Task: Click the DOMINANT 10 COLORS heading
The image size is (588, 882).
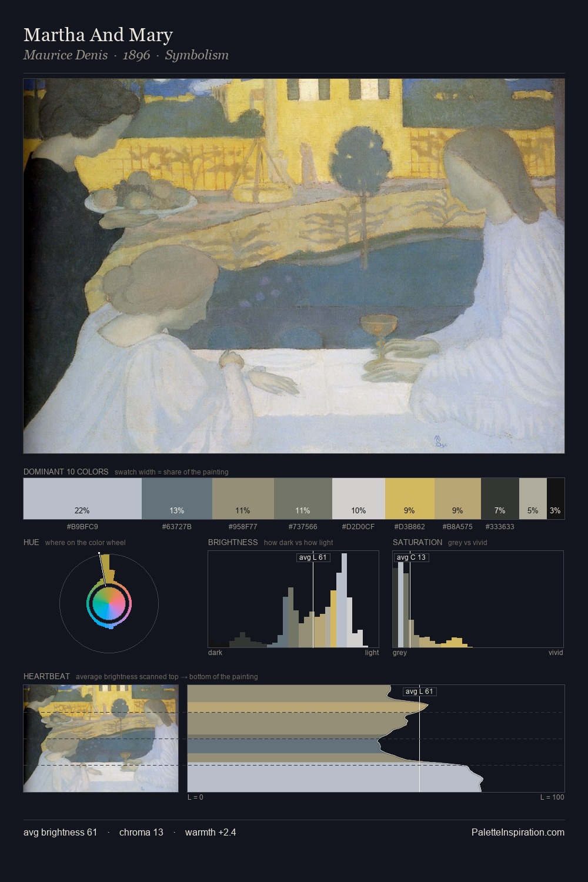Action: 66,472
